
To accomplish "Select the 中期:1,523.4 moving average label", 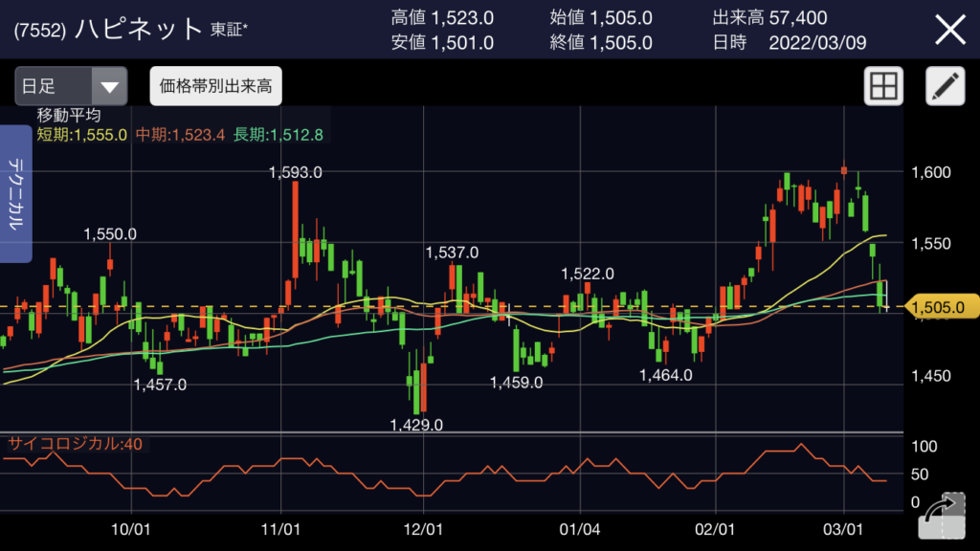I will pyautogui.click(x=180, y=135).
